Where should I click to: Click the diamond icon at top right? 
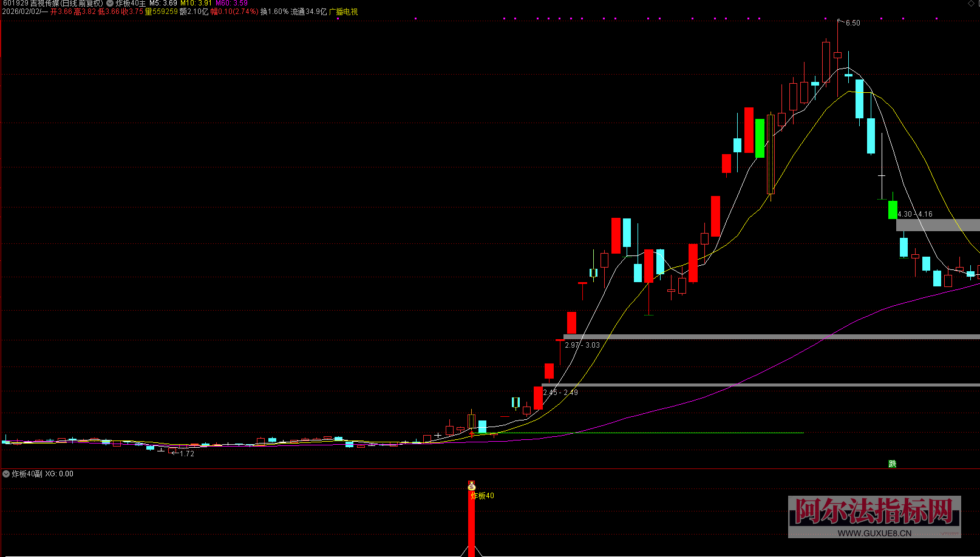click(971, 4)
